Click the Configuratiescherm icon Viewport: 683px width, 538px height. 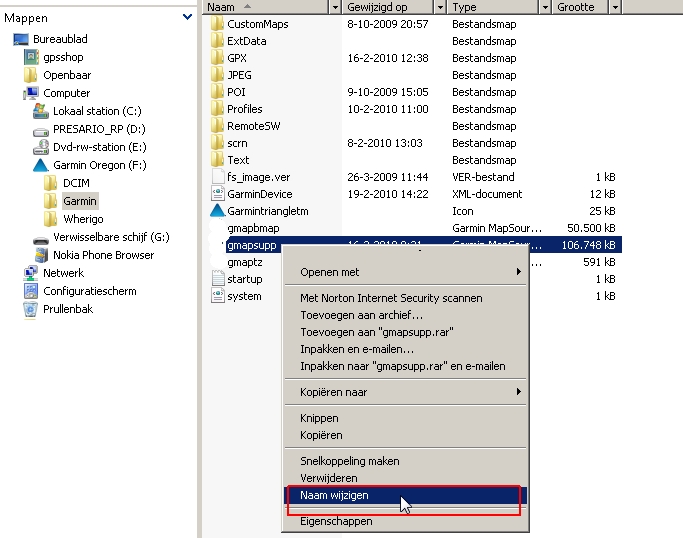tap(31, 291)
